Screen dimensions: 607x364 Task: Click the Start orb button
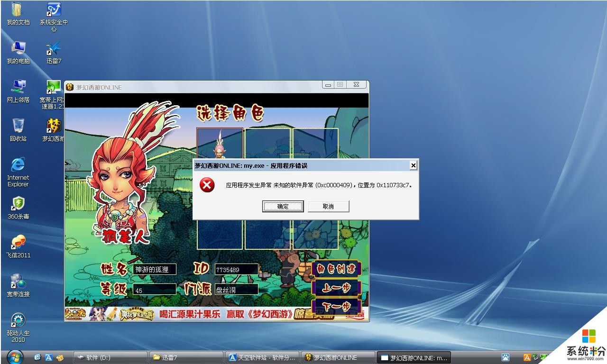(16, 356)
